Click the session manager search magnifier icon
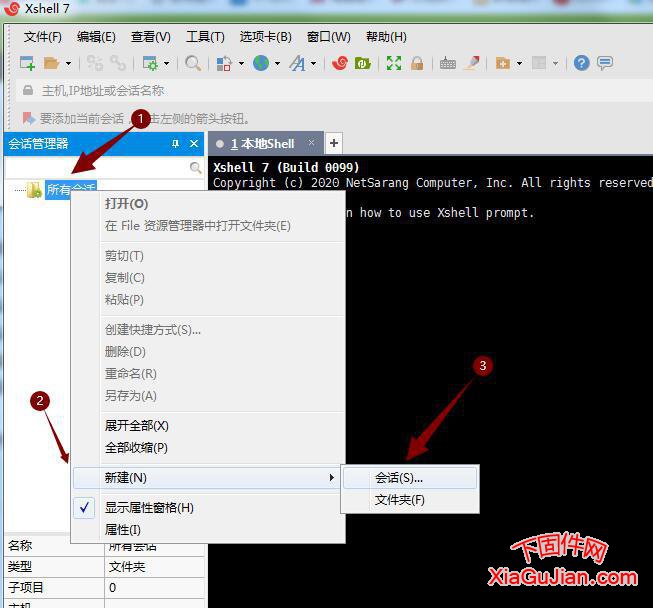653x608 pixels. pos(195,168)
